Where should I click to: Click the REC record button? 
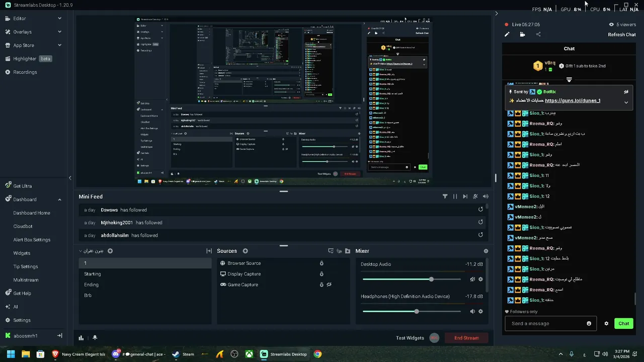pyautogui.click(x=435, y=338)
